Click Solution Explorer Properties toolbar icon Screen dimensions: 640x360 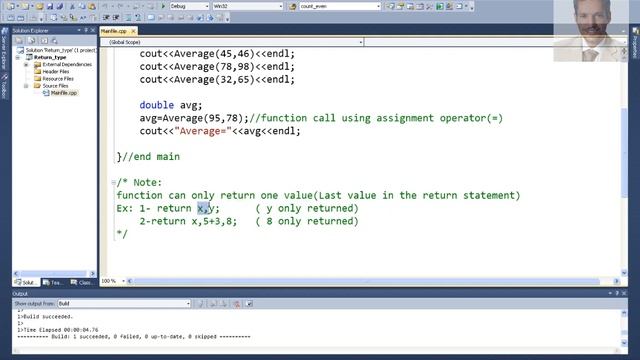pyautogui.click(x=19, y=40)
